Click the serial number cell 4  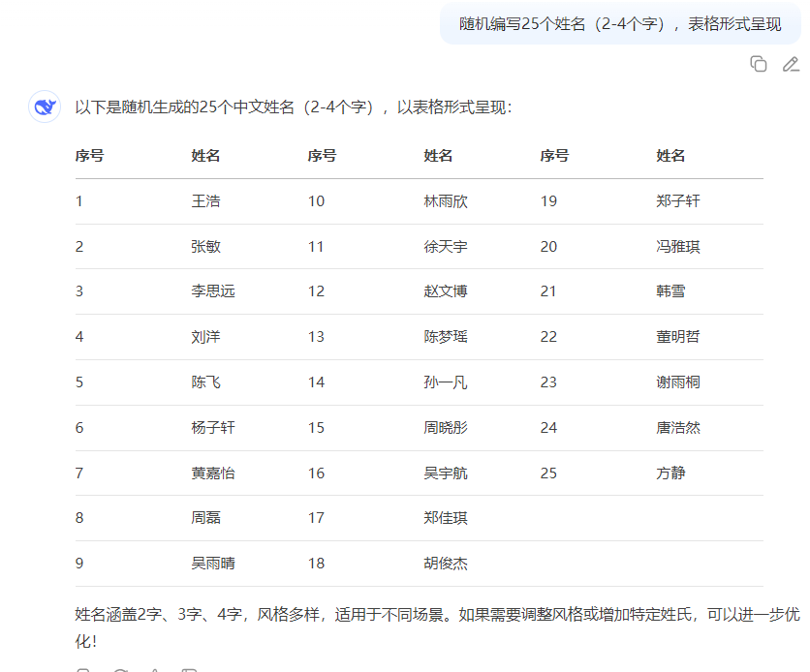pos(79,337)
